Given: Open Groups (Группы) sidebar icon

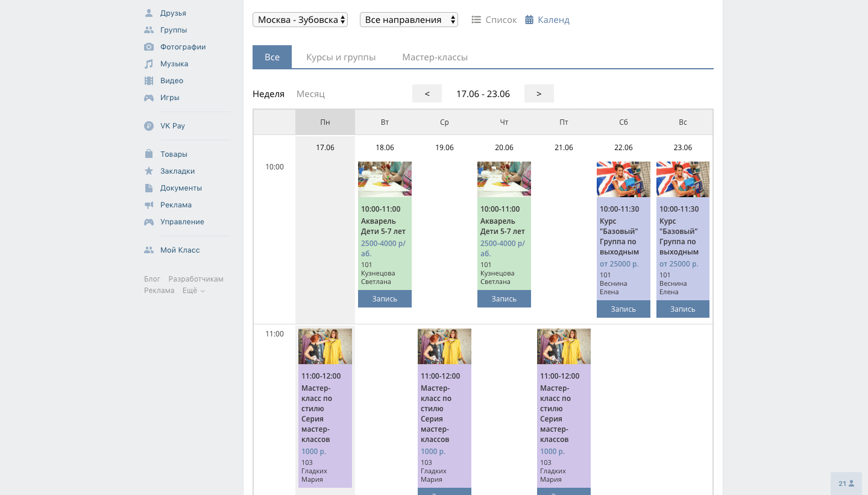Looking at the screenshot, I should [x=149, y=30].
